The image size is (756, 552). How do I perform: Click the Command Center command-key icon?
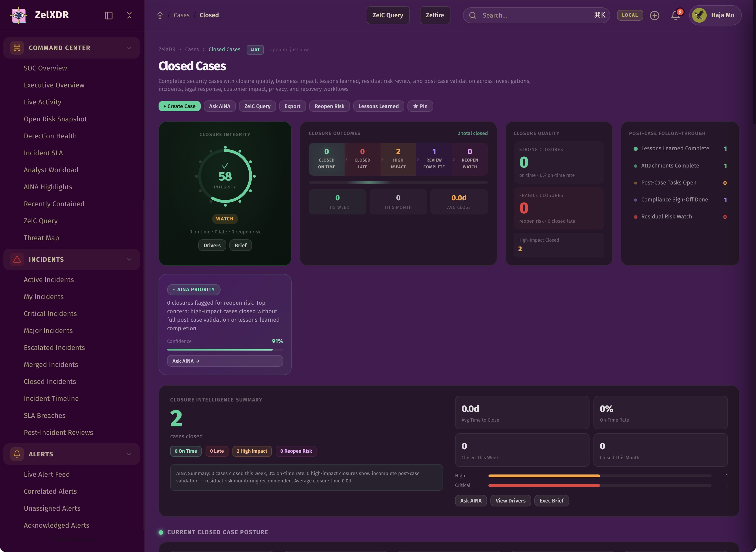tap(17, 48)
